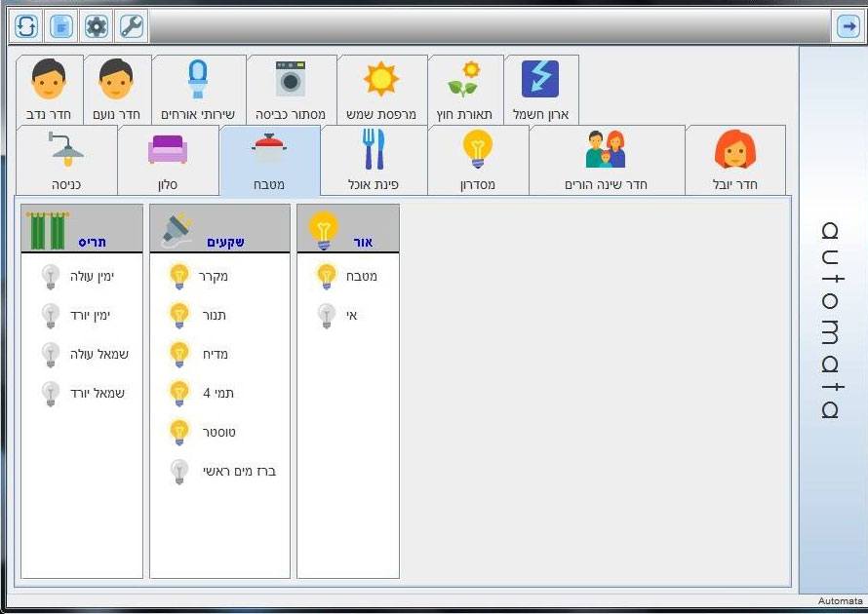Toggle the טוסטר socket bulb

point(178,433)
